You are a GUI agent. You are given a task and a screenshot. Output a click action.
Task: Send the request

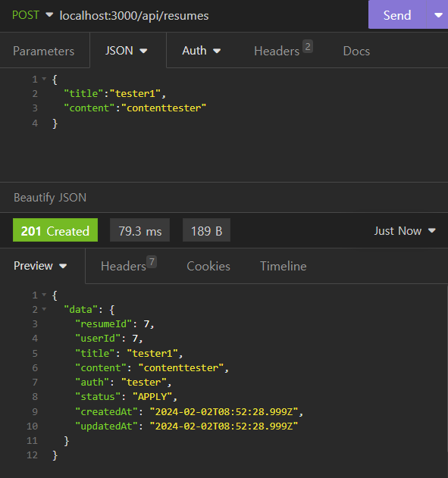(396, 15)
